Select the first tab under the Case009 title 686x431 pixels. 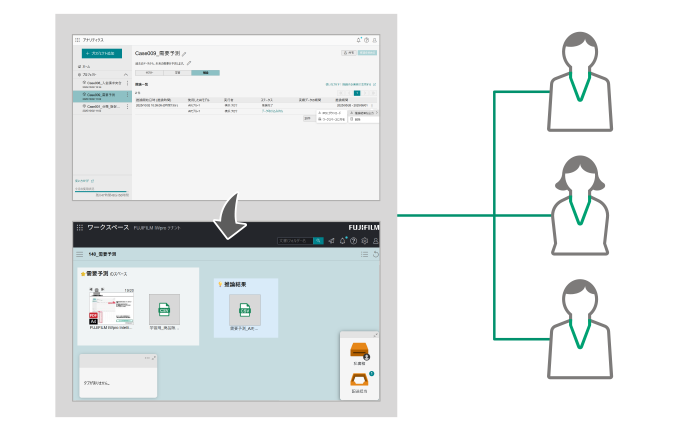149,73
